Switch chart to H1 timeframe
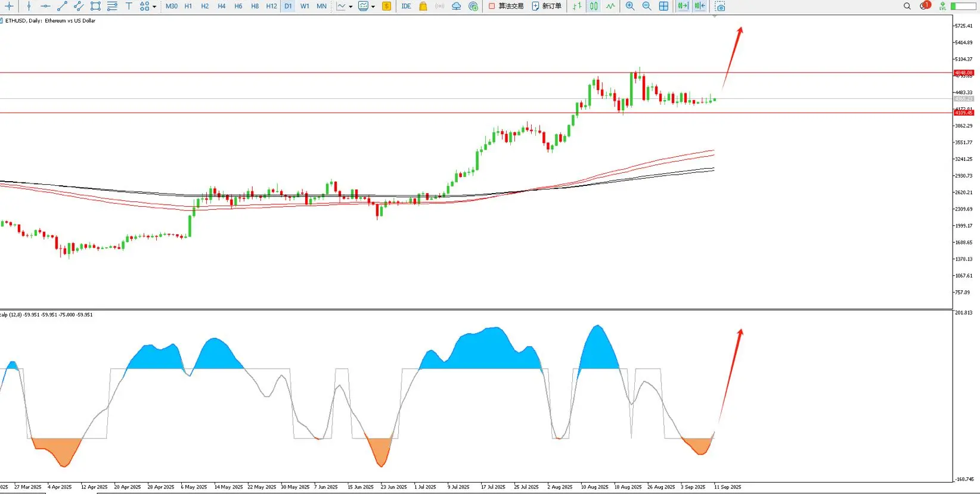The width and height of the screenshot is (980, 494). point(188,6)
